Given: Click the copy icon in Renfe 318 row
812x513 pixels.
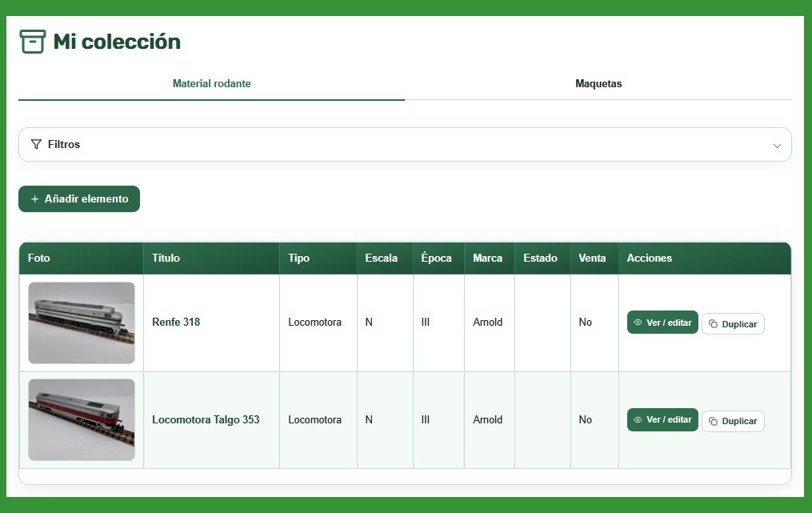Looking at the screenshot, I should (713, 324).
